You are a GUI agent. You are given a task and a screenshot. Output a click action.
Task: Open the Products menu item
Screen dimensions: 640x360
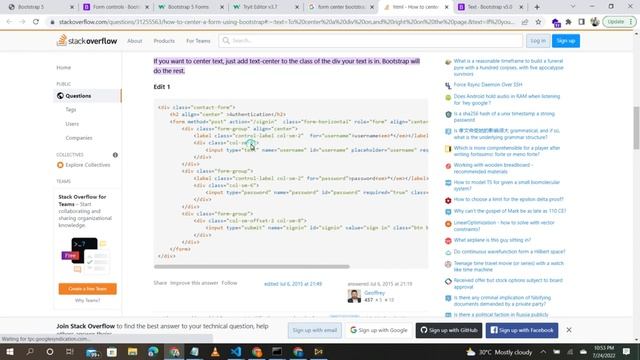point(164,41)
